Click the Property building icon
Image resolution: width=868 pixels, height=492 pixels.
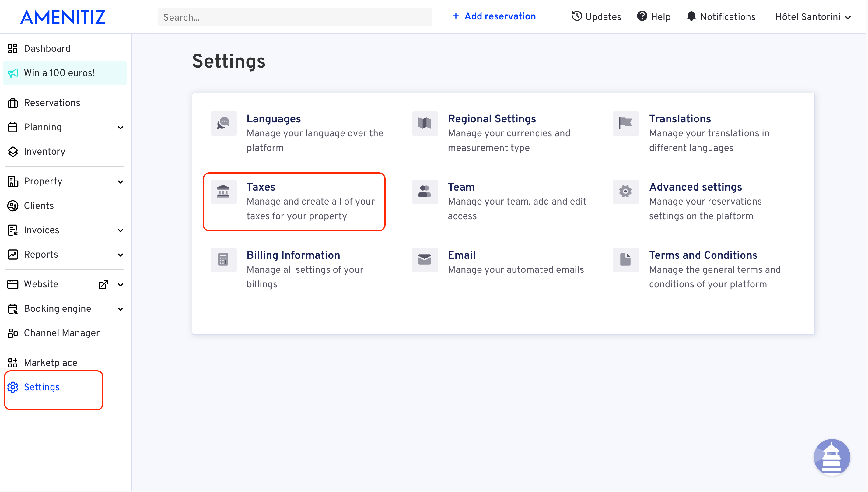(12, 181)
